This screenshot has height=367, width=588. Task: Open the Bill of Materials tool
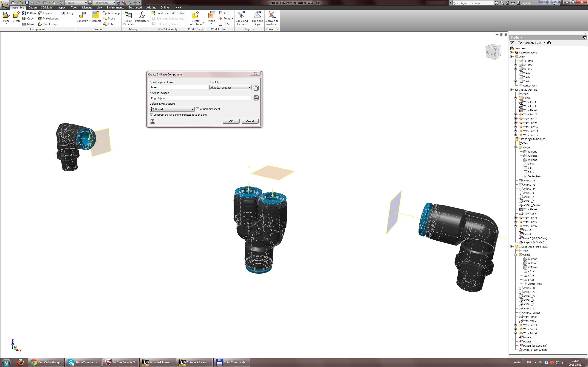128,16
